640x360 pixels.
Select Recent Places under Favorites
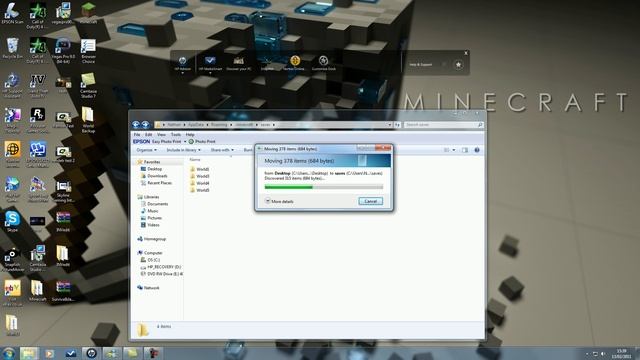click(x=160, y=183)
